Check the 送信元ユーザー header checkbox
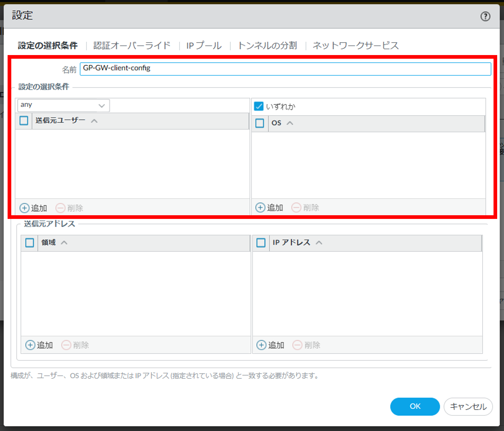The image size is (504, 431). 24,121
